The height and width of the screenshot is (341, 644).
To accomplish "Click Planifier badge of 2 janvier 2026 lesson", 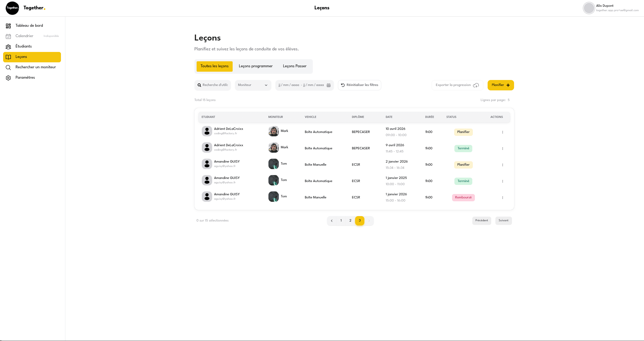I will 463,165.
